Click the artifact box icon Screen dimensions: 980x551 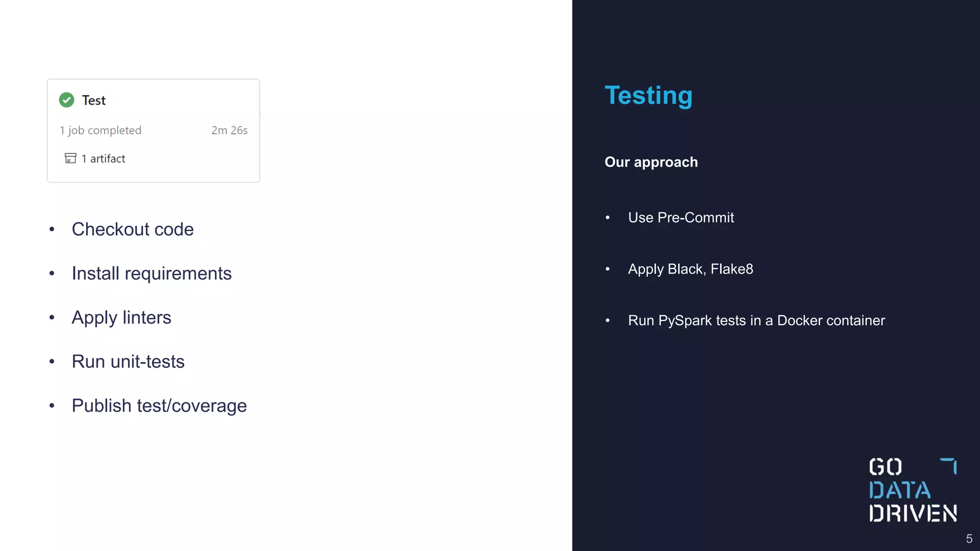(70, 158)
